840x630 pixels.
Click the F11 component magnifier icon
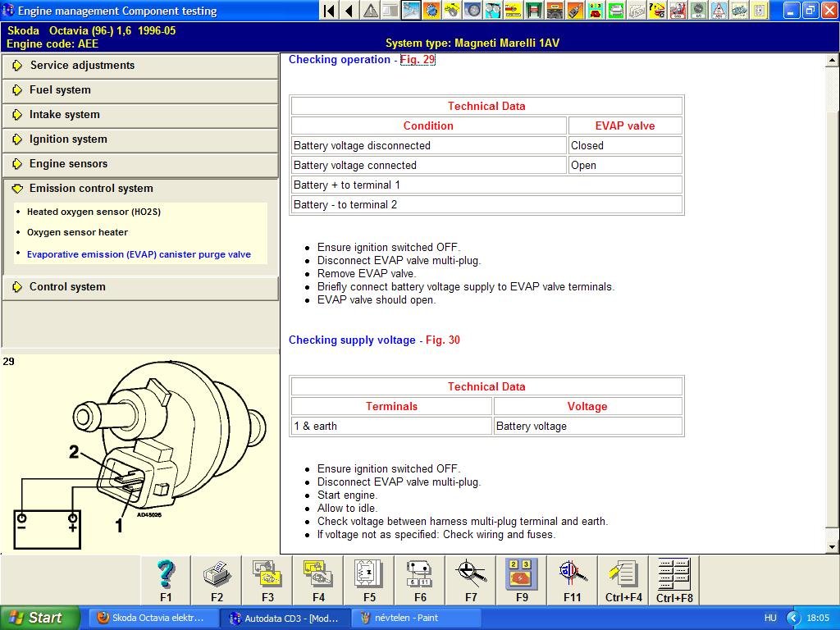pos(573,580)
